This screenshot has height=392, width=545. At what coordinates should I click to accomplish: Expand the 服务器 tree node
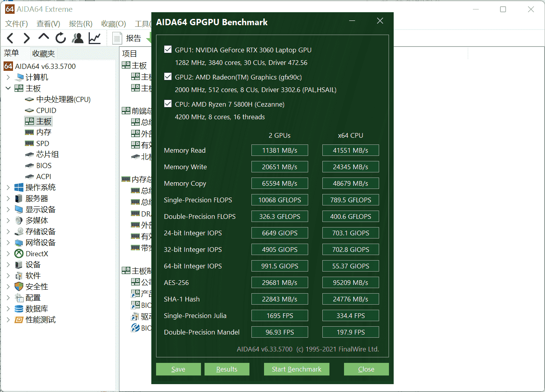point(8,198)
